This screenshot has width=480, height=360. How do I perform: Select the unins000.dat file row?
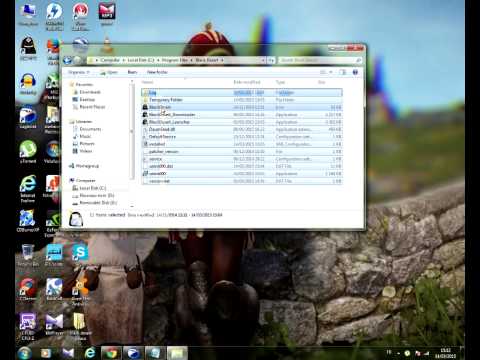pos(242,166)
